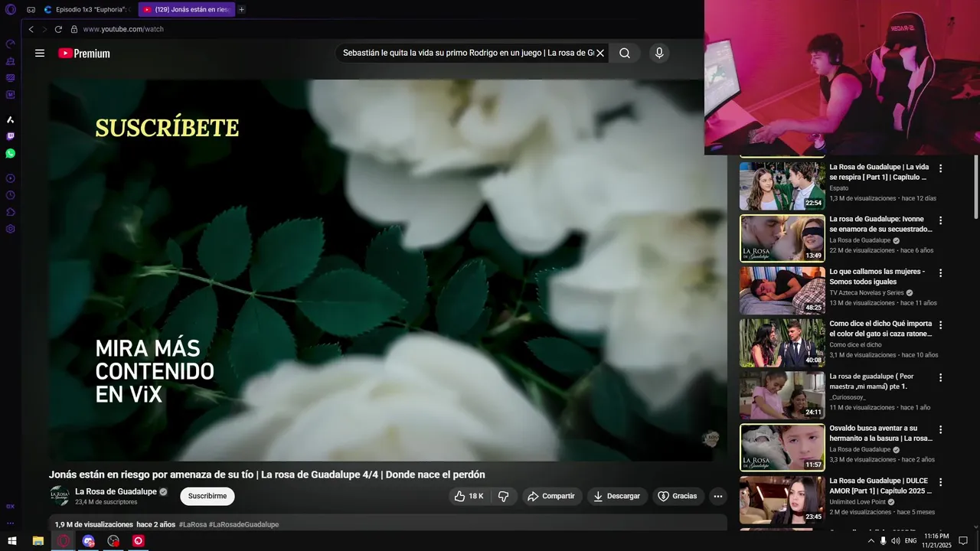Click the taskbar volume speaker icon
980x551 pixels.
[896, 541]
